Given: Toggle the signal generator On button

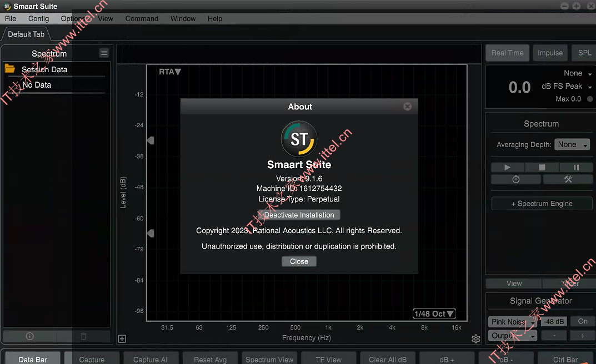Looking at the screenshot, I should pyautogui.click(x=583, y=321).
